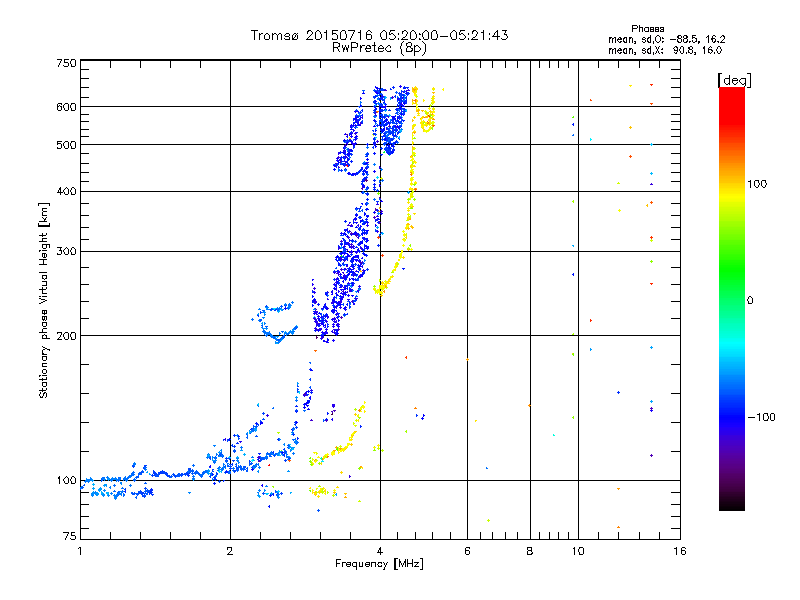Click the "mean, sd,O: -88.5, 16.2" line
The width and height of the screenshot is (800, 600).
tap(666, 39)
